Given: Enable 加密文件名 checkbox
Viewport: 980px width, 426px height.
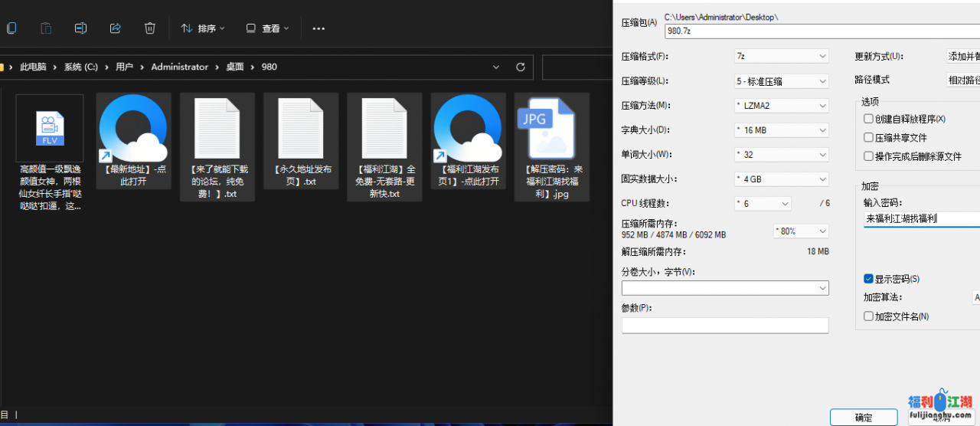Looking at the screenshot, I should (868, 316).
